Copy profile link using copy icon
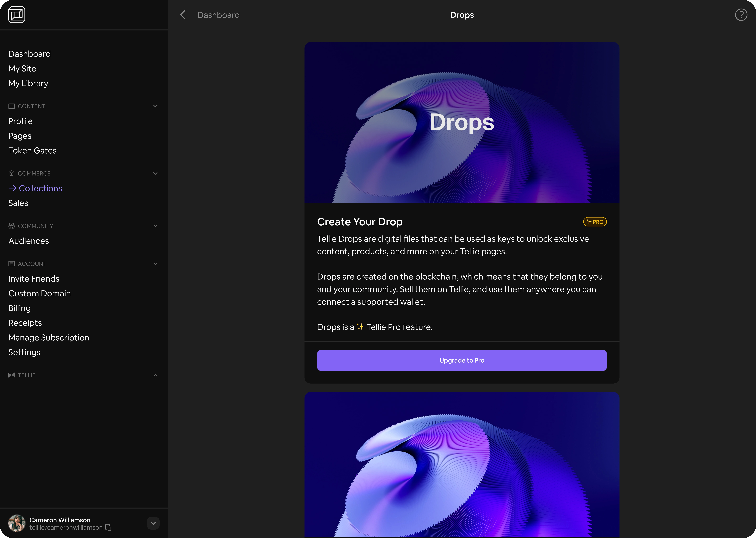The image size is (756, 538). tap(108, 527)
